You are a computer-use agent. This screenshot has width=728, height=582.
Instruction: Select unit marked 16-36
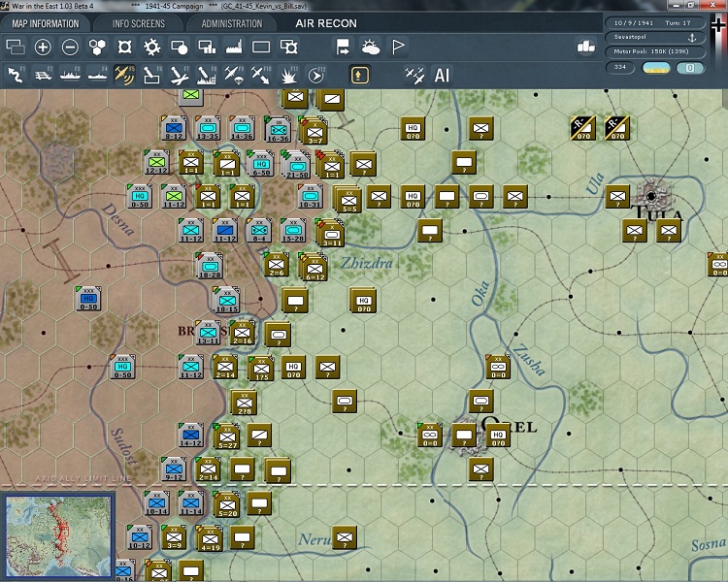[278, 129]
